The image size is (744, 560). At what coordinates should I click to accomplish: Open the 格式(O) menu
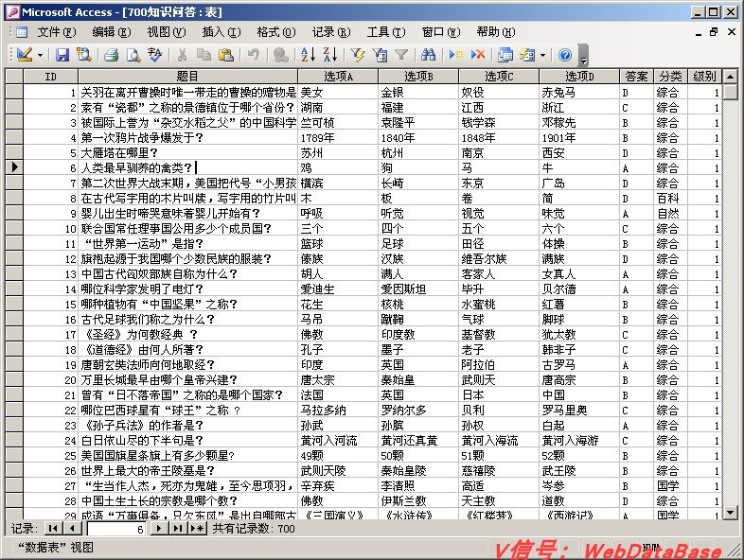tap(276, 32)
